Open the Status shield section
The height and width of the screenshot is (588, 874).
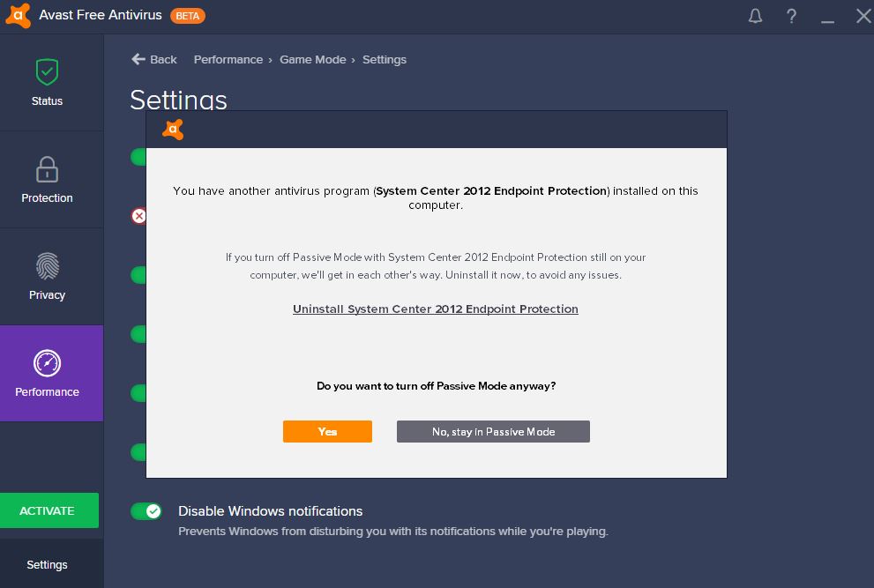[48, 83]
